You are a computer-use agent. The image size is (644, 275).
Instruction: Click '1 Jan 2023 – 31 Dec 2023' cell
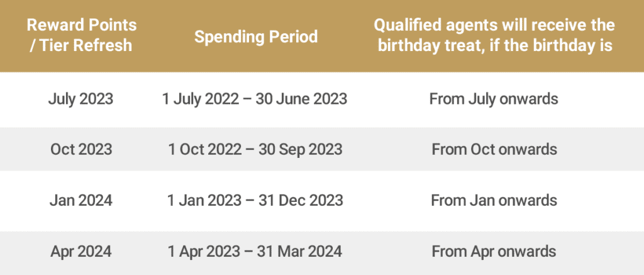click(x=255, y=200)
